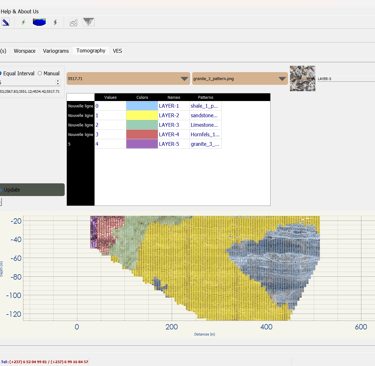Click the granite_3_... pattern cell
The width and height of the screenshot is (375, 366).
tap(205, 144)
